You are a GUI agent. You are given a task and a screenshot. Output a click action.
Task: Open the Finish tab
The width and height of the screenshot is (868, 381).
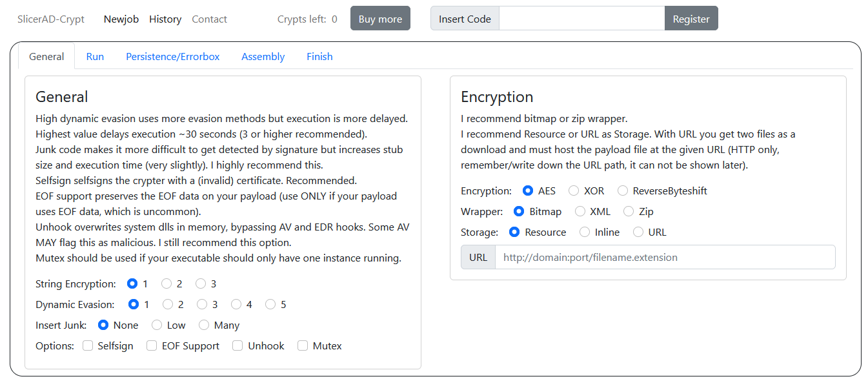[319, 56]
